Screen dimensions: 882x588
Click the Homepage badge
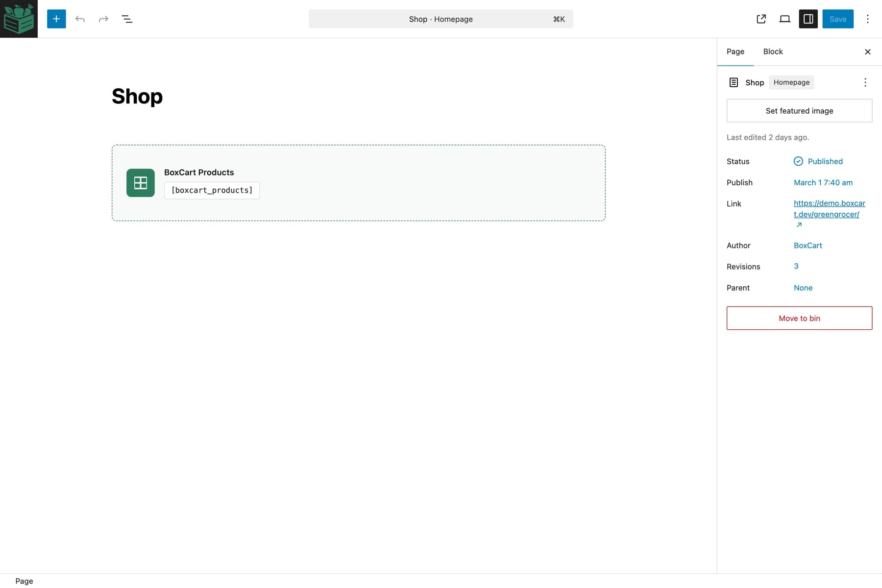[791, 82]
